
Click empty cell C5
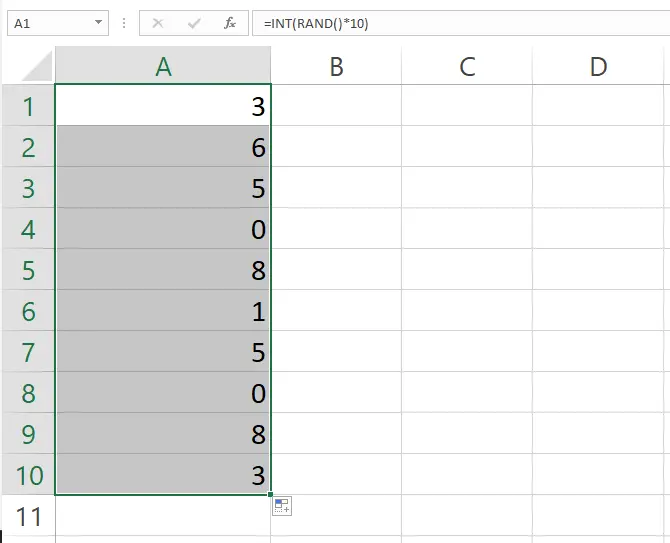[467, 270]
